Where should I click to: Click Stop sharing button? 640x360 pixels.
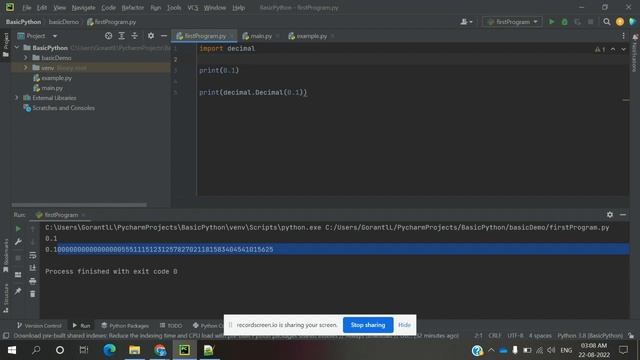[x=368, y=325]
